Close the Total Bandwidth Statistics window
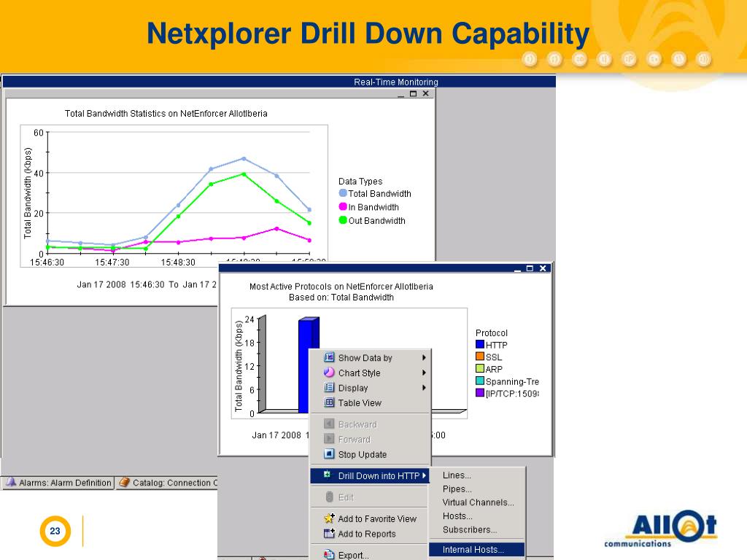747x560 pixels. (x=426, y=93)
